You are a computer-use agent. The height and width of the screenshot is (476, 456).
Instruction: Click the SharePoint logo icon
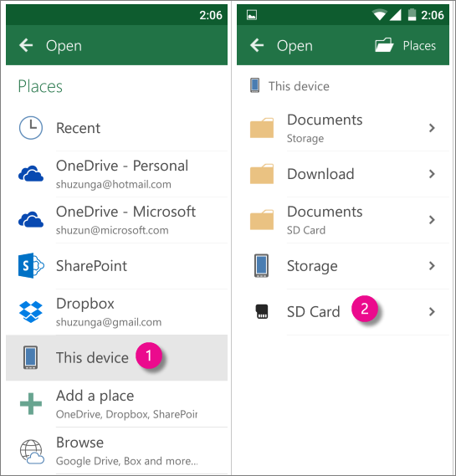(31, 266)
